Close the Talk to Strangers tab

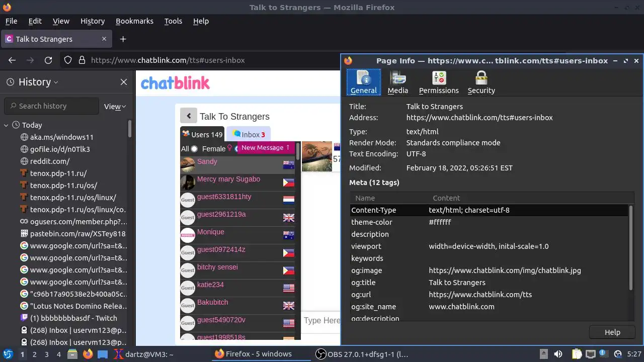[104, 39]
